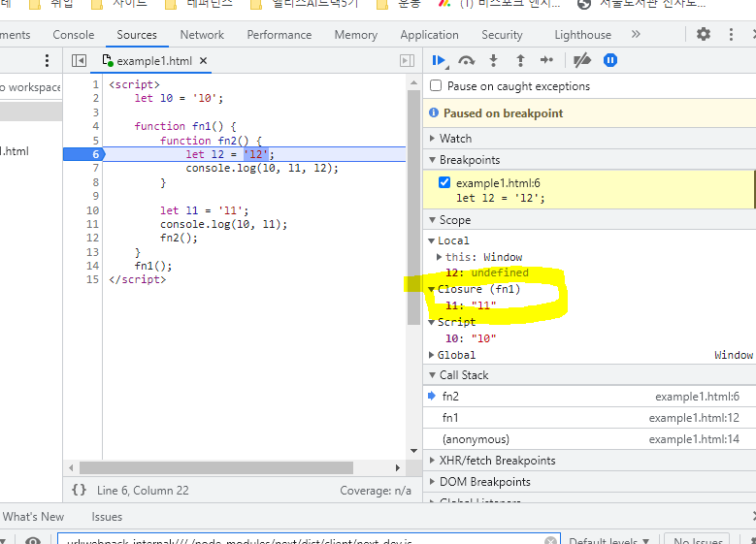Image resolution: width=756 pixels, height=544 pixels.
Task: Click the l1: "l1" closure variable
Action: point(471,305)
